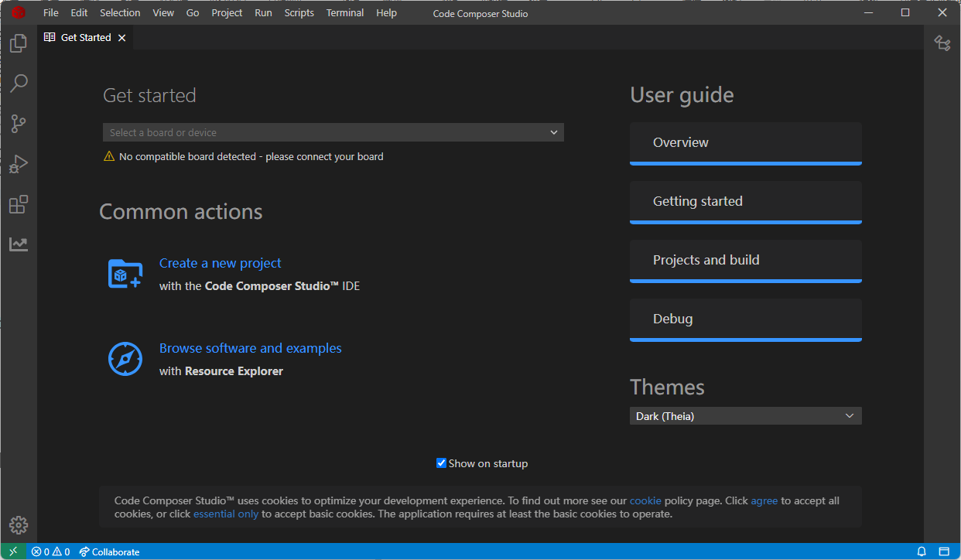Click the Get Started tab book icon
Screen dimensions: 961x560
pos(50,37)
